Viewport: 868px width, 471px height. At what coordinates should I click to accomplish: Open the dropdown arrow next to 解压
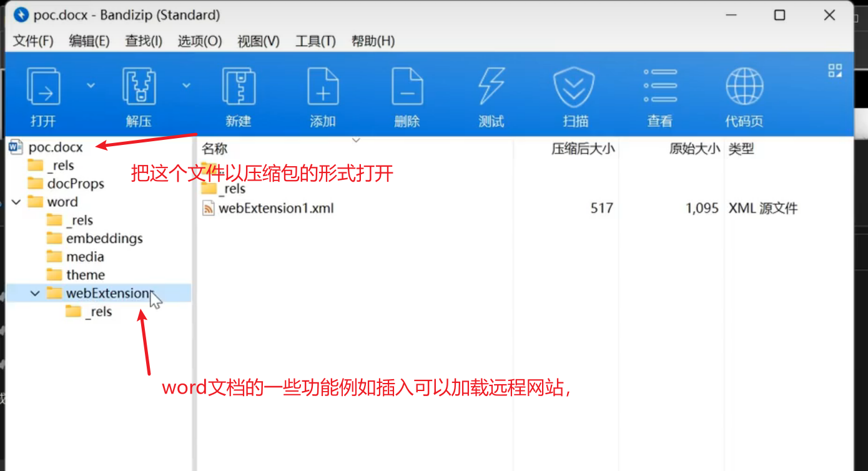click(x=186, y=85)
